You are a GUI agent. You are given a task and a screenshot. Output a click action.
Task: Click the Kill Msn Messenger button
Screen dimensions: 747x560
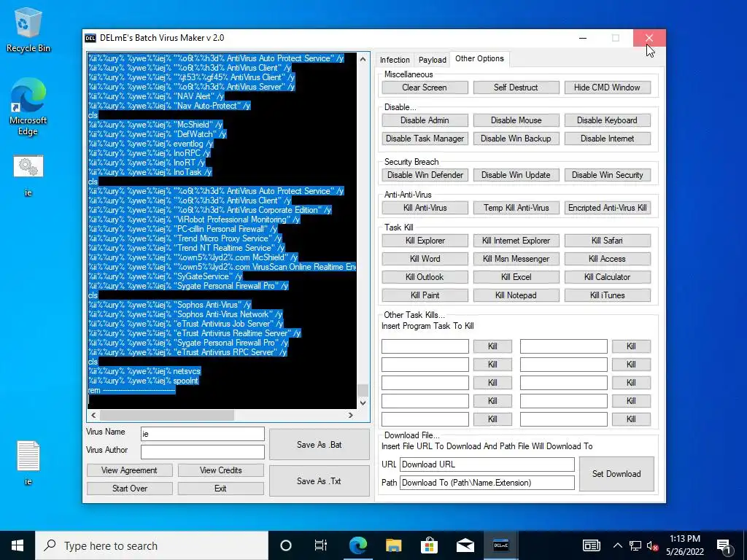pyautogui.click(x=516, y=259)
